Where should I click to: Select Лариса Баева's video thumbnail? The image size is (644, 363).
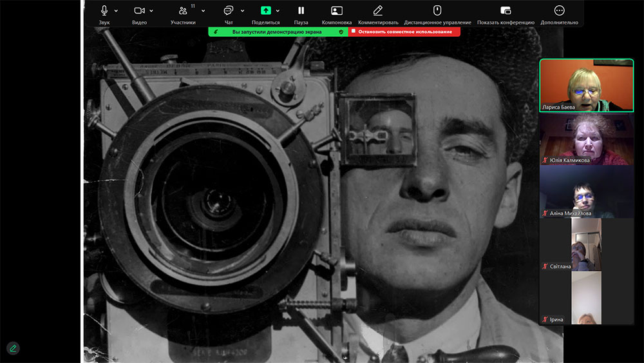click(586, 86)
